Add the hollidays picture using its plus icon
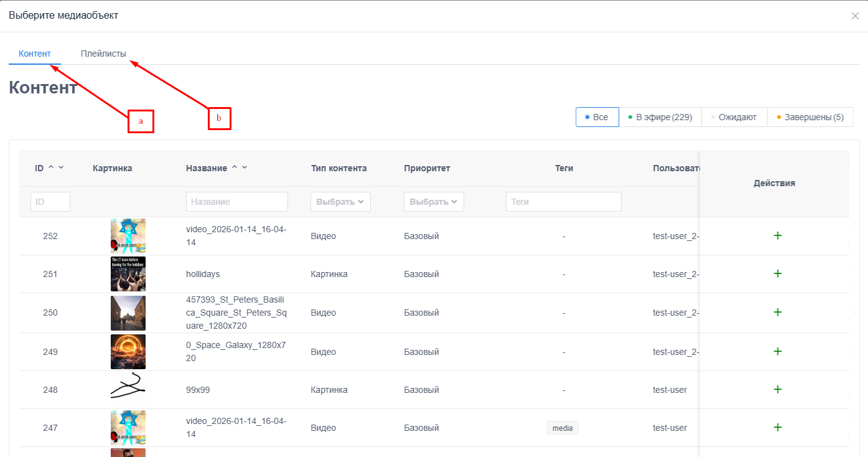Image resolution: width=868 pixels, height=457 pixels. tap(777, 273)
